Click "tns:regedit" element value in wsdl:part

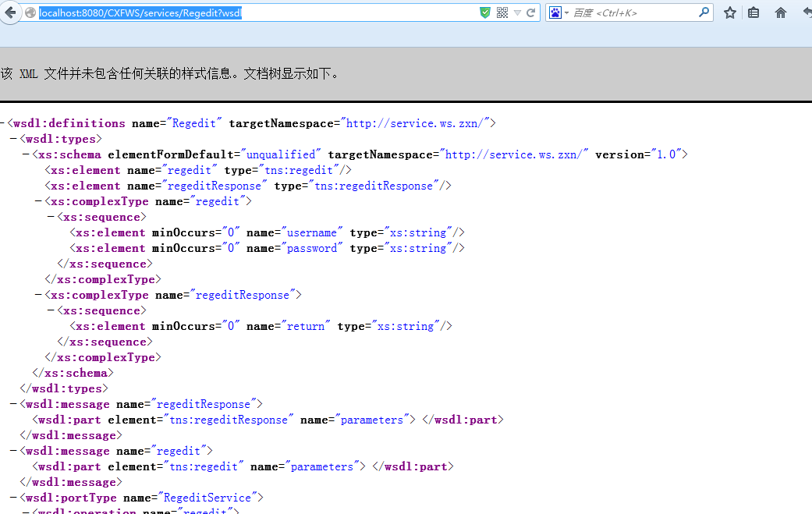coord(204,466)
